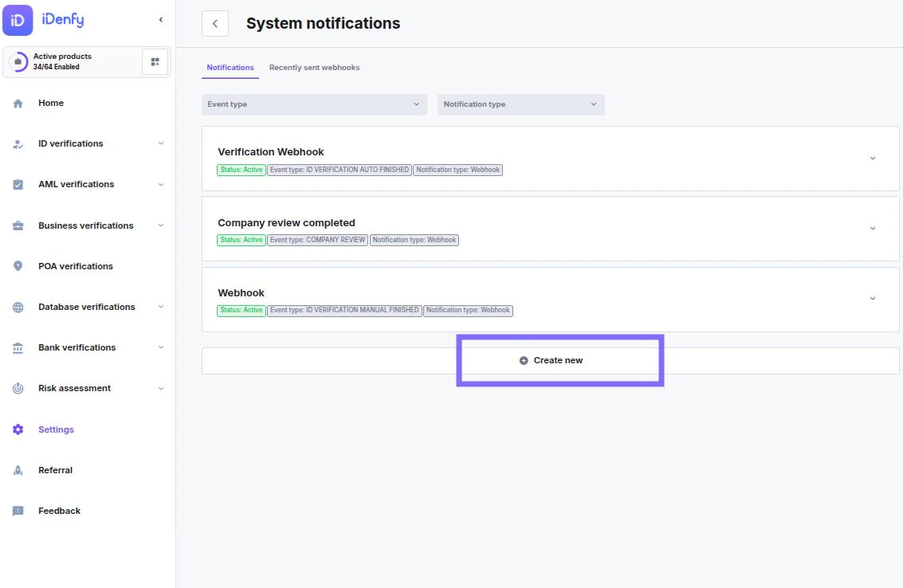Select the Webhook card title

241,293
